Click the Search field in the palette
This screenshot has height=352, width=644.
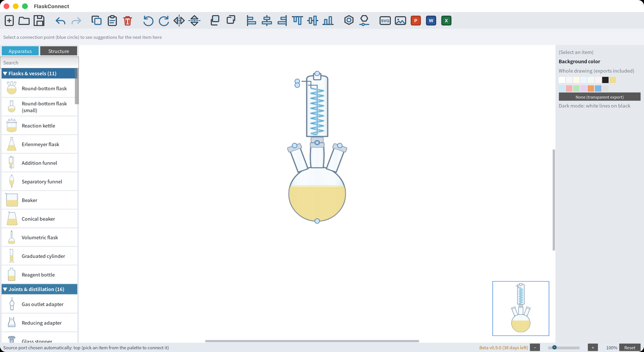coord(39,62)
